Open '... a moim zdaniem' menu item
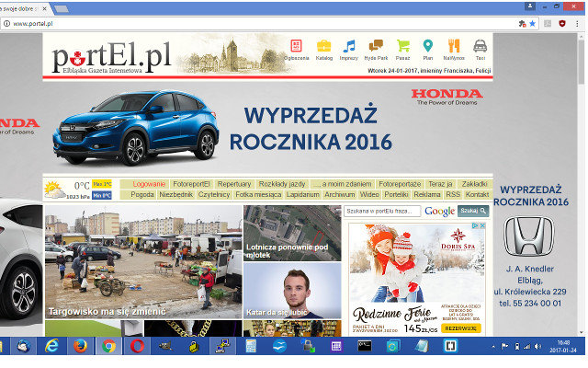The image size is (588, 368). click(x=343, y=184)
